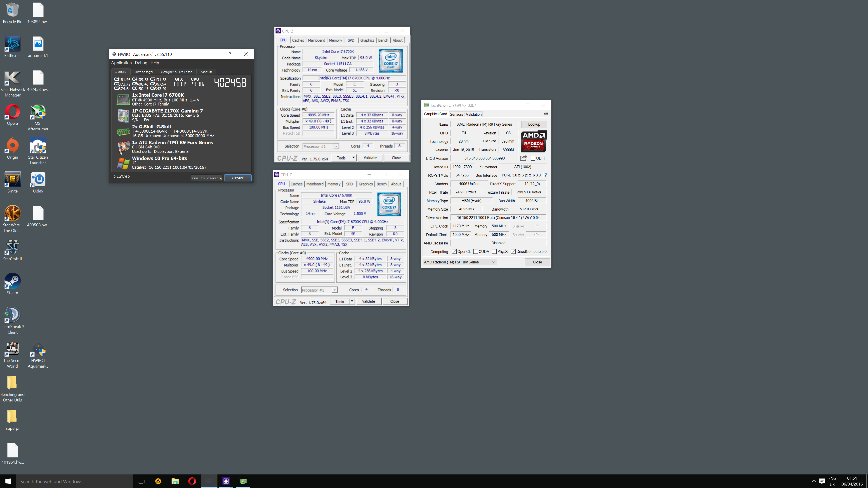The height and width of the screenshot is (488, 868).
Task: Toggle the DirectCompute 5.0 checkbox
Action: tap(513, 252)
